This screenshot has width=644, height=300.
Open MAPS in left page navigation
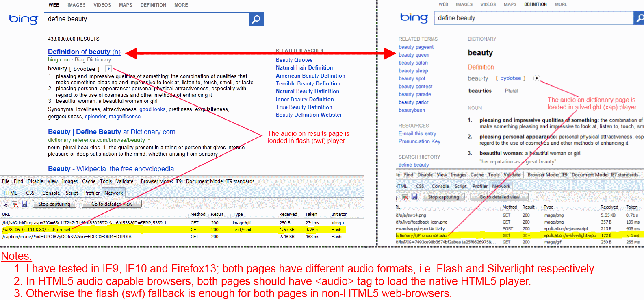click(126, 5)
